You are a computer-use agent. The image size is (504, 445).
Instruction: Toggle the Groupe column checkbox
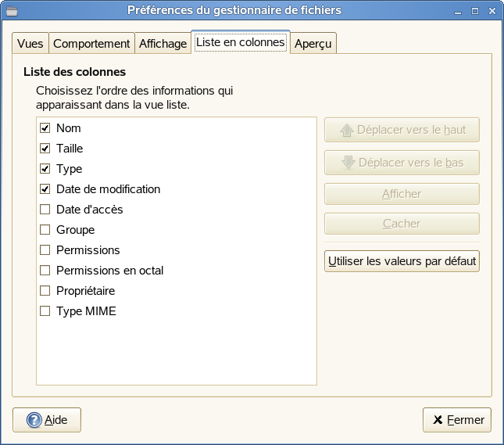(45, 230)
